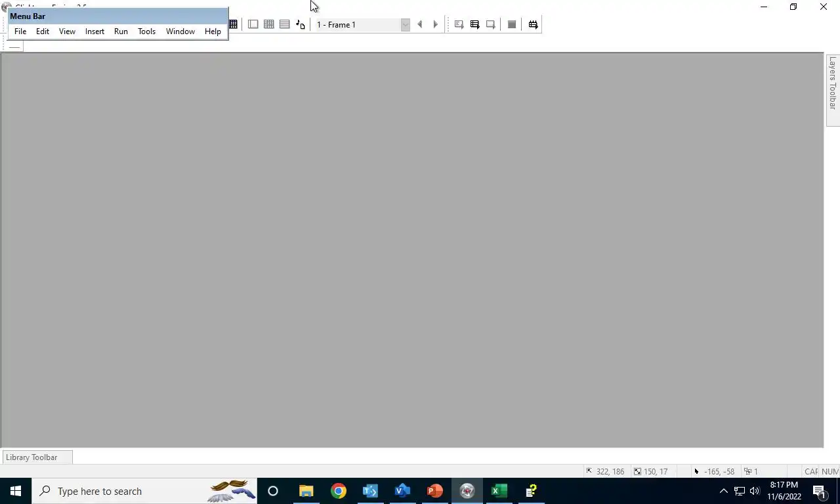Click the horizontal list rows icon
The width and height of the screenshot is (840, 504).
click(x=284, y=24)
